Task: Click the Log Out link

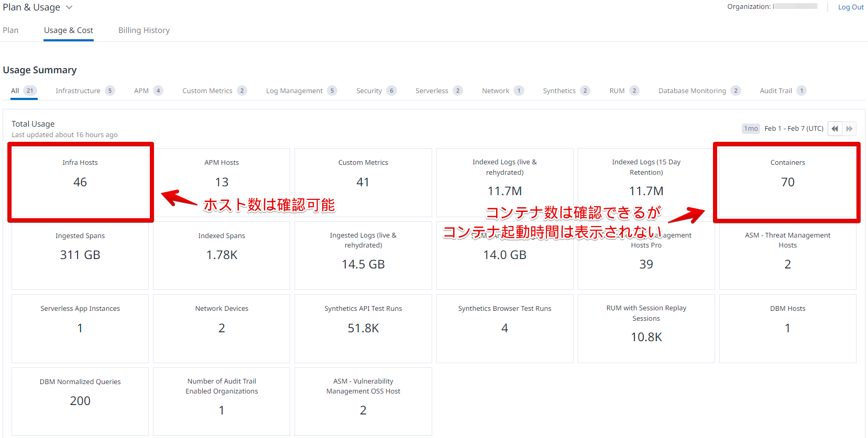Action: pyautogui.click(x=851, y=7)
